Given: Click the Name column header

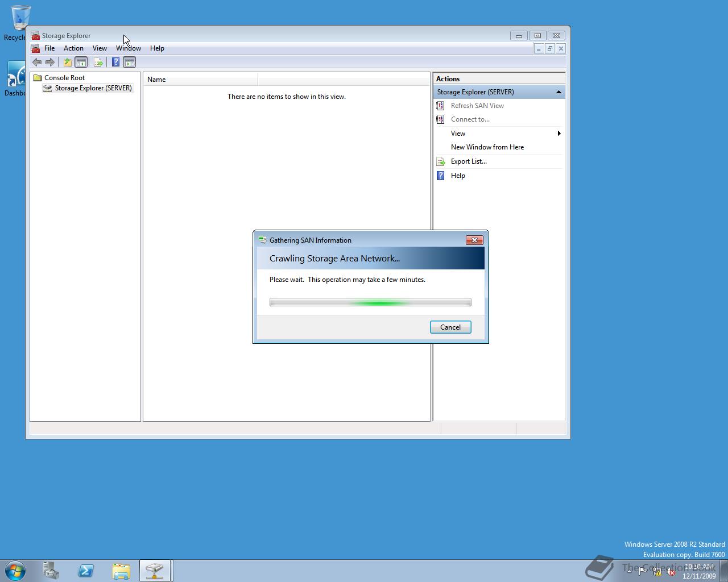Looking at the screenshot, I should click(201, 80).
